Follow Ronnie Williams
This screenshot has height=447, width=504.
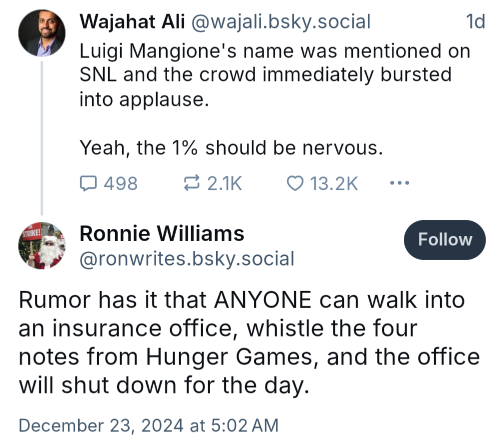pos(444,239)
